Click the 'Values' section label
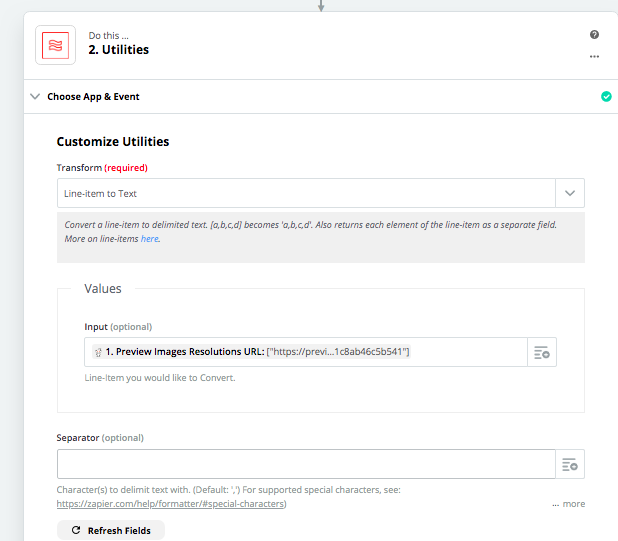 click(x=103, y=288)
